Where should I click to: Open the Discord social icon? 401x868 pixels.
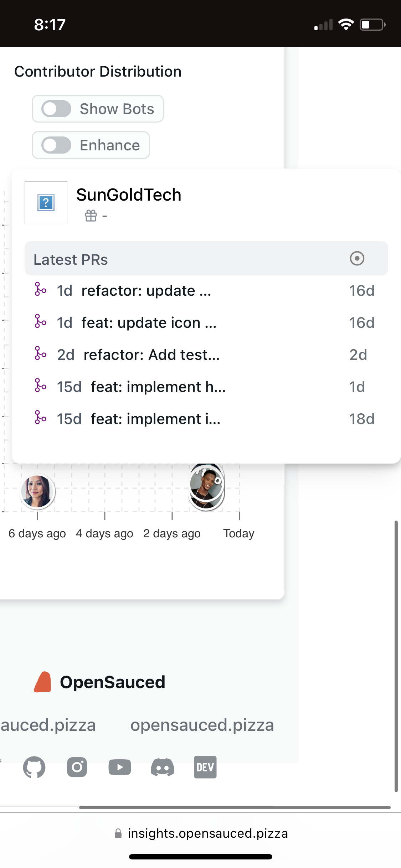pyautogui.click(x=163, y=767)
